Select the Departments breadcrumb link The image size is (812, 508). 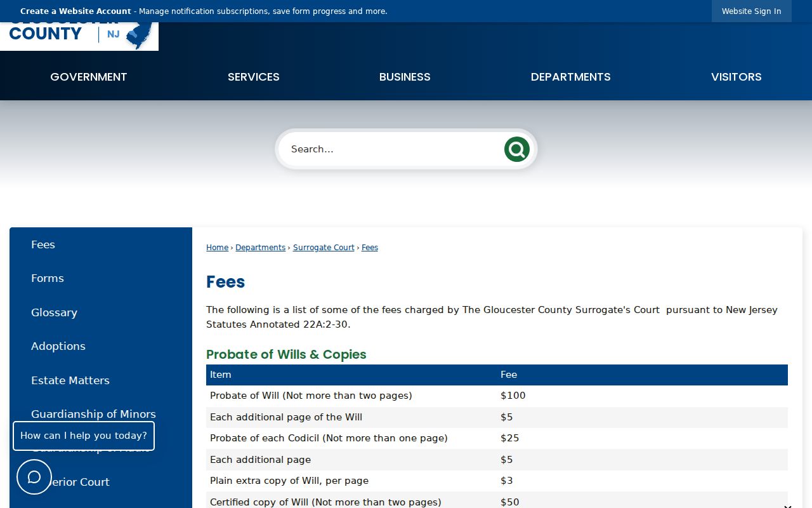click(x=260, y=248)
